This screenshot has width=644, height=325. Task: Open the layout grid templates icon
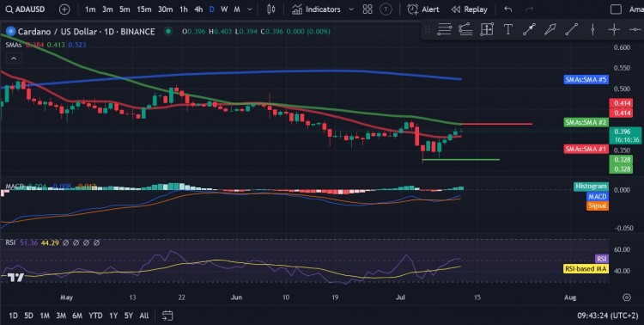(x=368, y=9)
